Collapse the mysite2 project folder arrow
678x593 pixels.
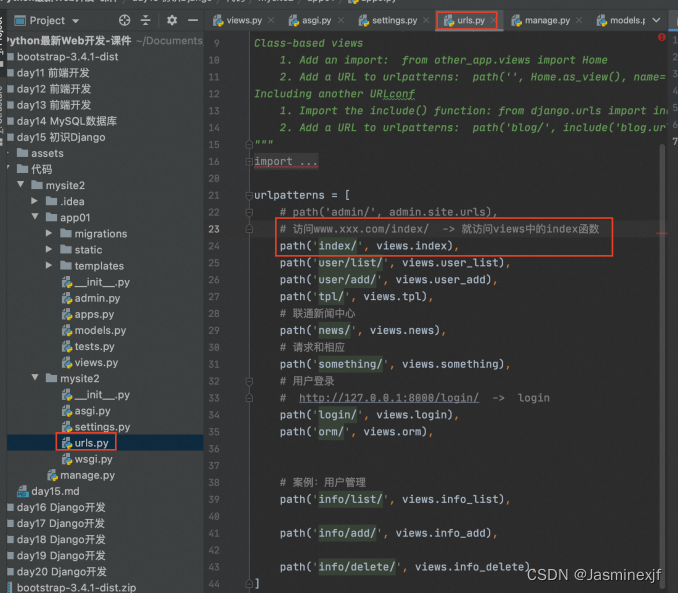click(20, 184)
